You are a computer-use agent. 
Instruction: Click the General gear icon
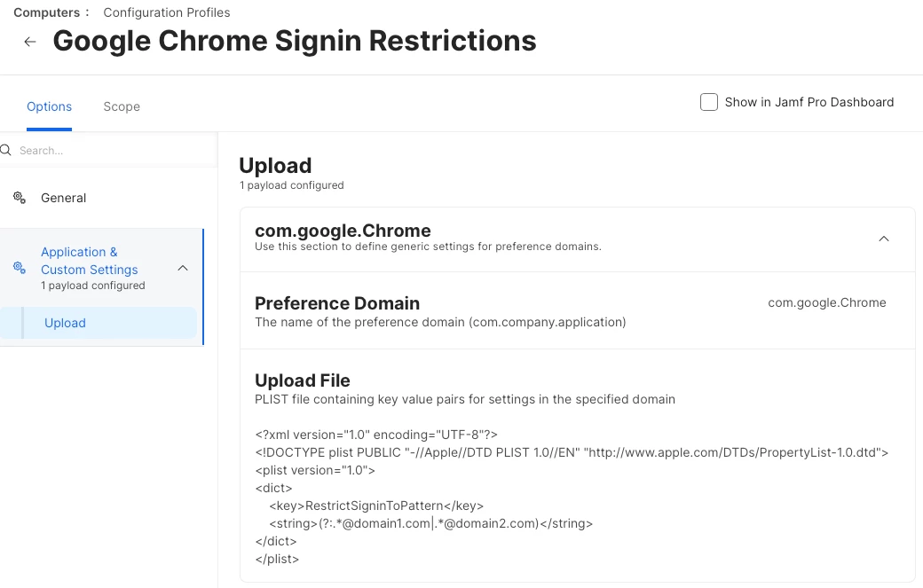[x=20, y=198]
